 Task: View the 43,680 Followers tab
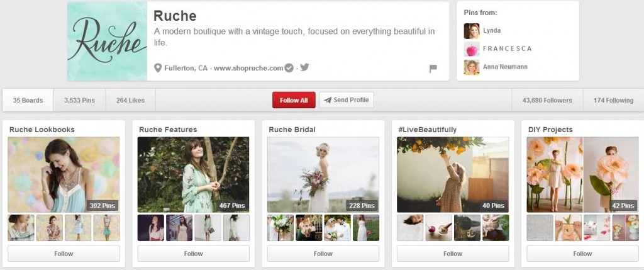tap(547, 100)
